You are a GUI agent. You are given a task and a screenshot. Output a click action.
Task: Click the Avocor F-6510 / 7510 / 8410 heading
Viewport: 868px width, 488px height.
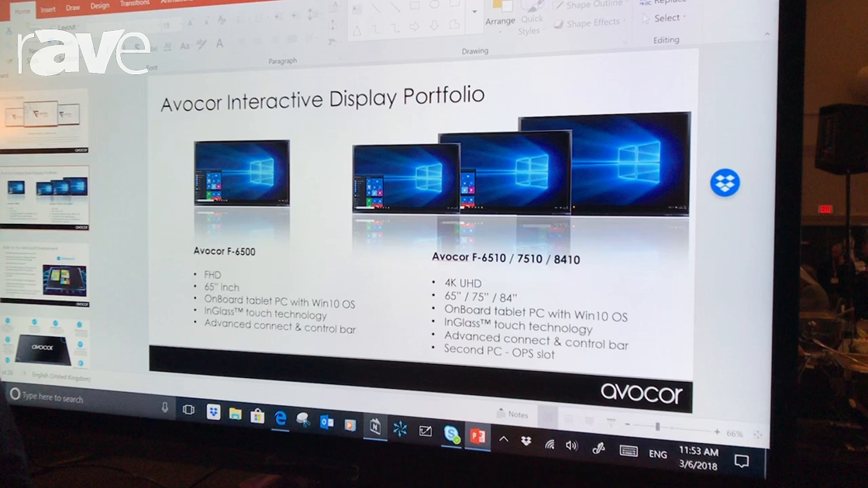[x=506, y=258]
